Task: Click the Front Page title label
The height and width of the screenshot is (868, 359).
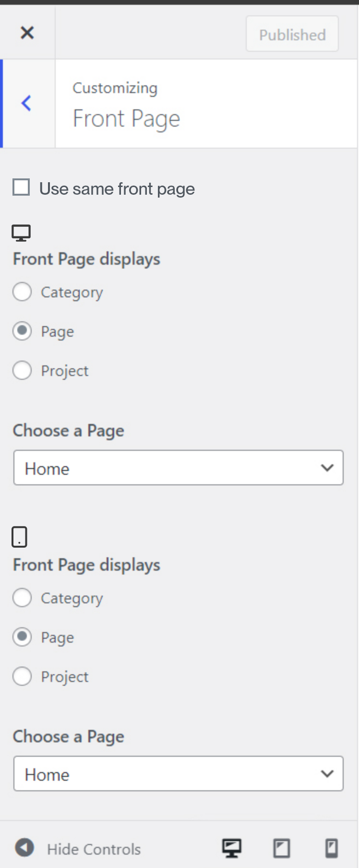Action: 126,118
